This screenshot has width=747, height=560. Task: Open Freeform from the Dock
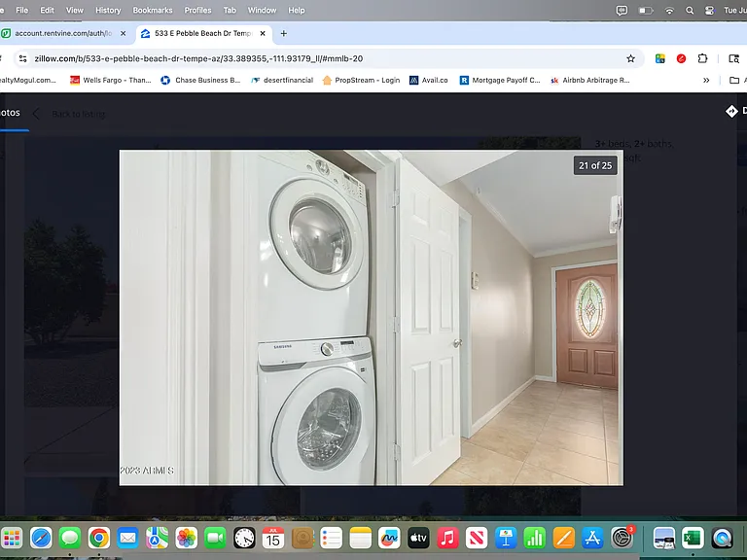pyautogui.click(x=389, y=538)
